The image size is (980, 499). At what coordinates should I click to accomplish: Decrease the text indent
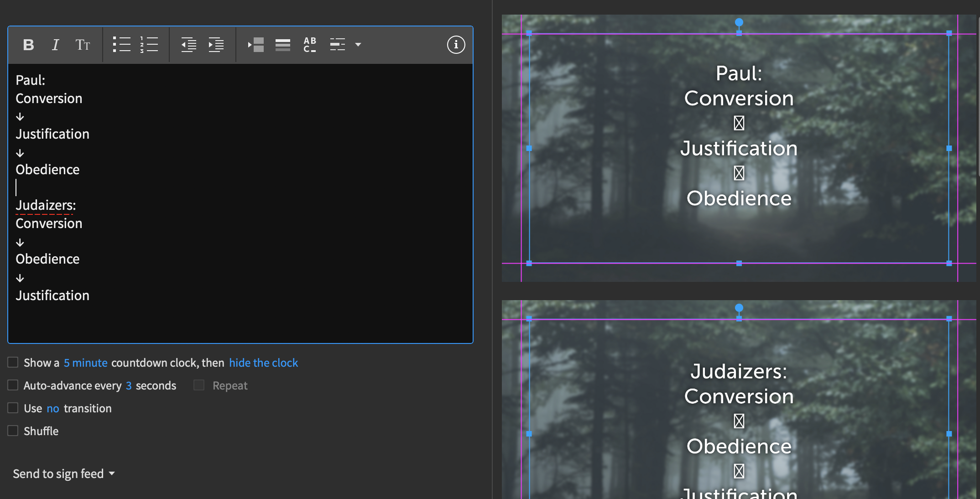tap(189, 44)
